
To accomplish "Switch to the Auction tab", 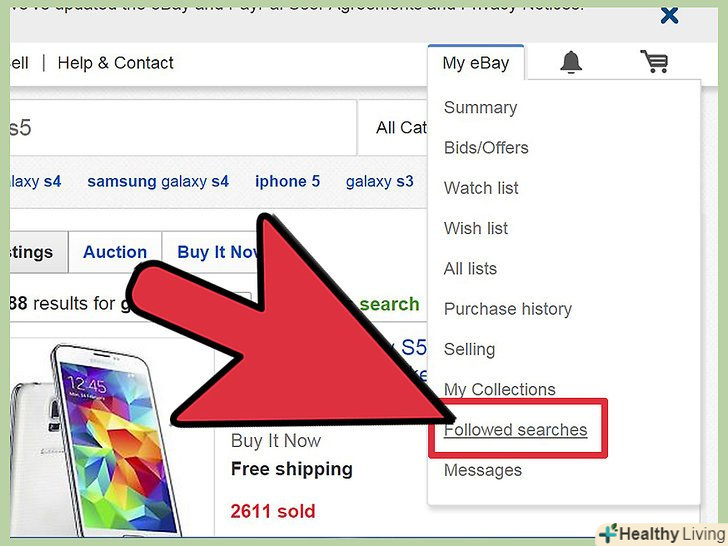I will point(115,252).
